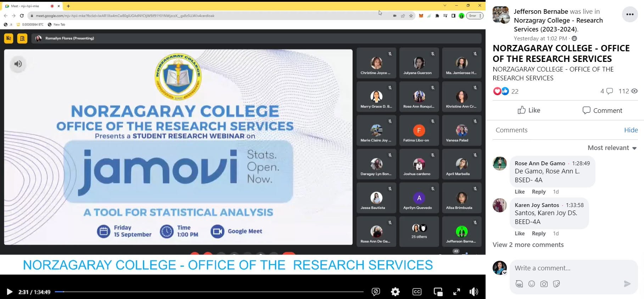Open browser new tab plus button
The image size is (644, 299).
coord(68,6)
